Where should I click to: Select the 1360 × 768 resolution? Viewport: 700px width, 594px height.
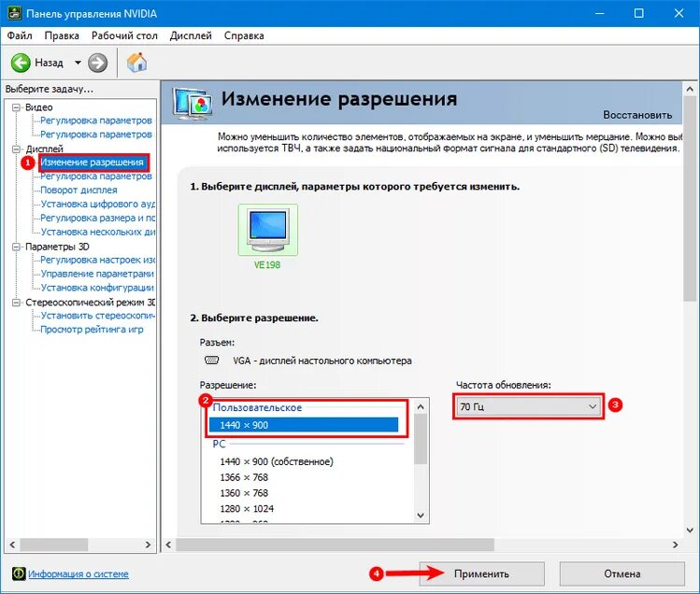[244, 493]
